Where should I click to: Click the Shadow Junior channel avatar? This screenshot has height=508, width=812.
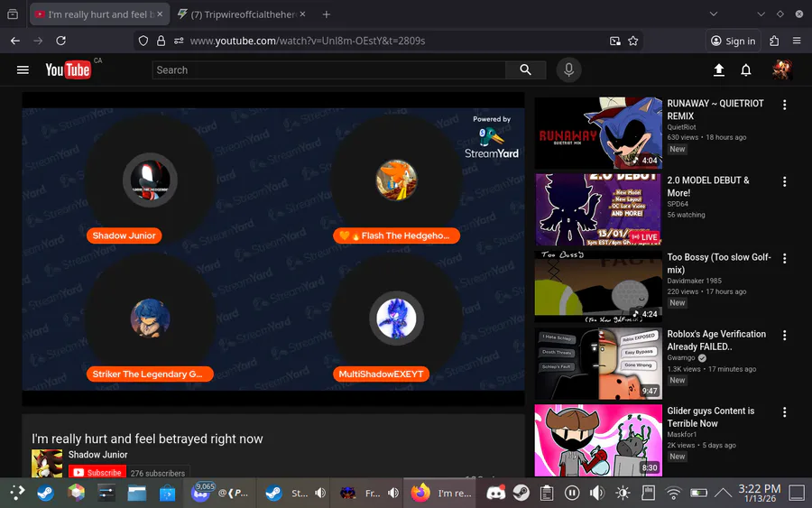47,464
